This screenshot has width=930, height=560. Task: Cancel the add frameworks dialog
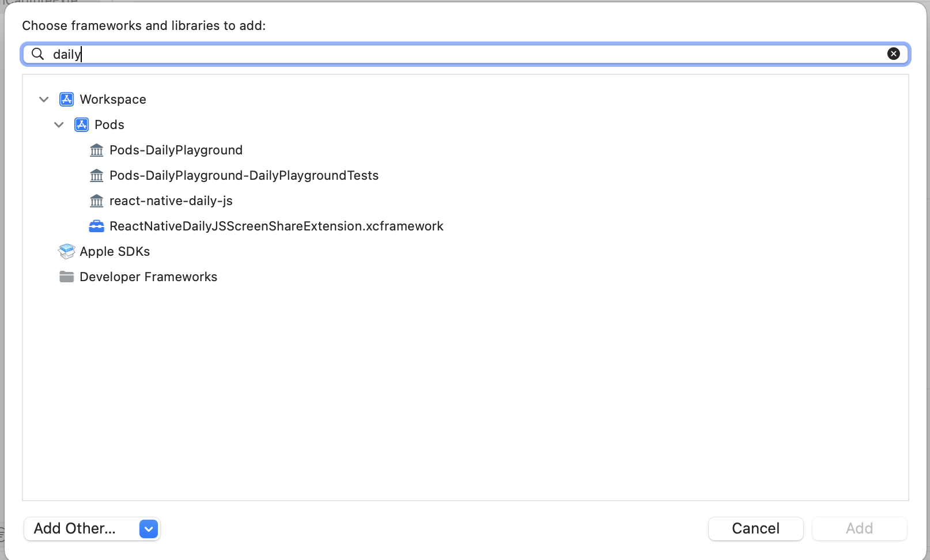click(755, 528)
